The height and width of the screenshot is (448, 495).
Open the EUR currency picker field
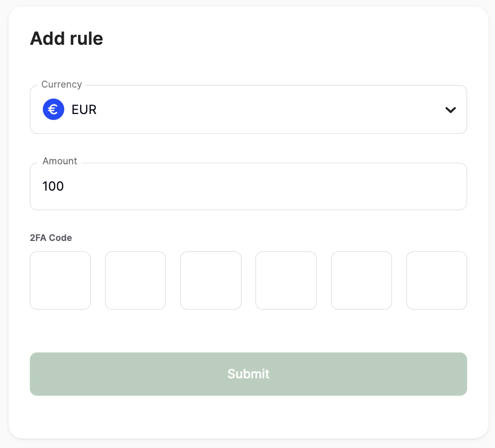coord(248,110)
